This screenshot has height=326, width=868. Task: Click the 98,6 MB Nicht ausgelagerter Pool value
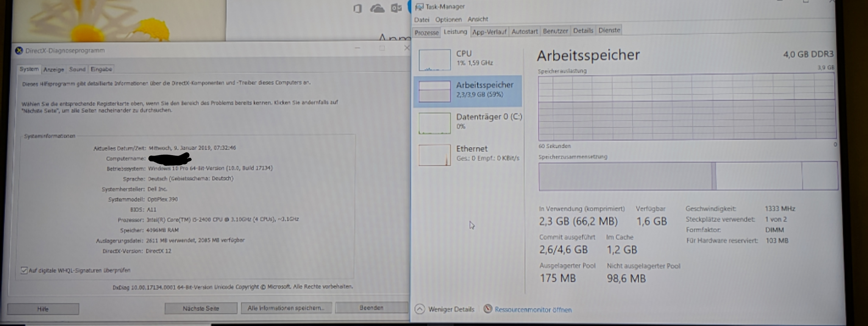point(626,279)
